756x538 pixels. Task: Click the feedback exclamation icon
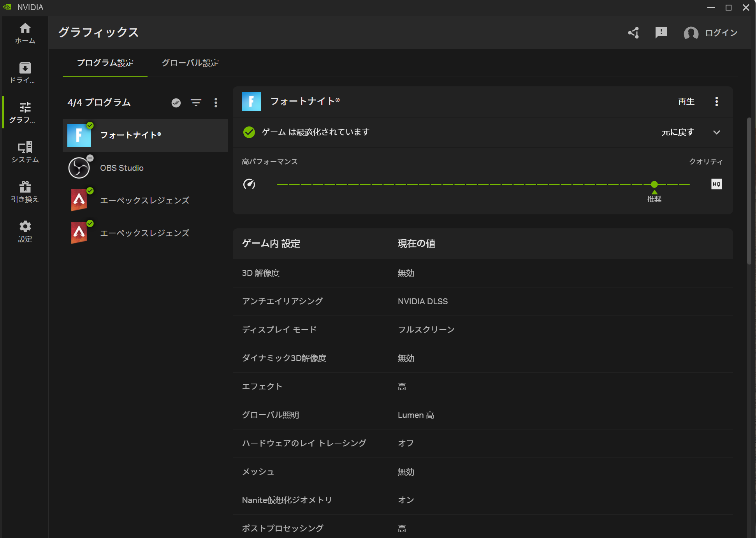click(661, 33)
